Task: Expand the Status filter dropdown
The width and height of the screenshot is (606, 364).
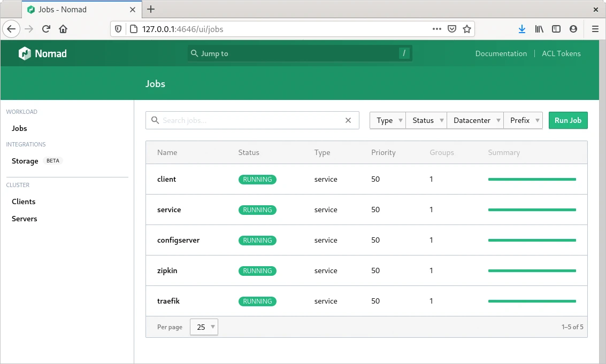Action: pos(426,120)
